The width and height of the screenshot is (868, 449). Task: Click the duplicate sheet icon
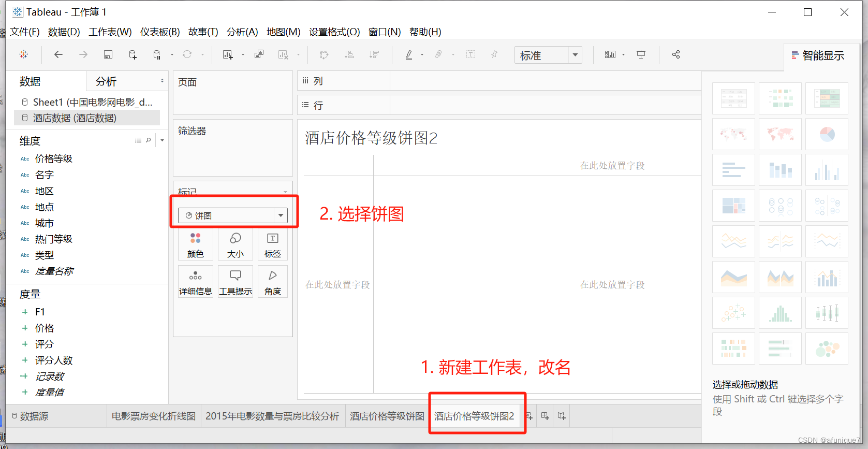tap(259, 54)
